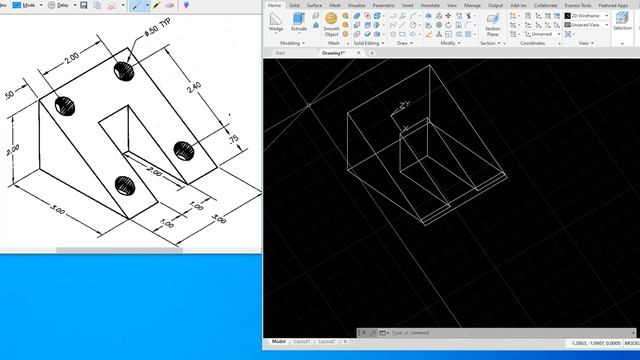Image resolution: width=640 pixels, height=360 pixels.
Task: Open the Delay dropdown in Snipping Tool
Action: [75, 5]
